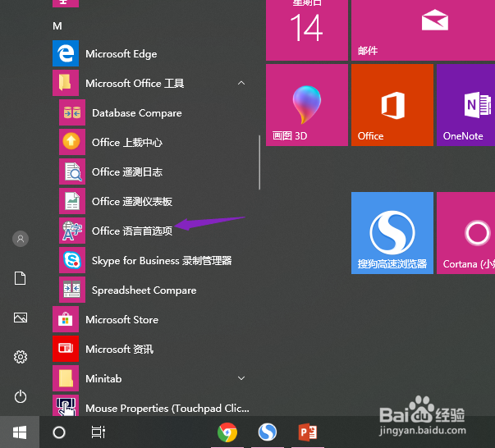
Task: Select Office 上载中心 text entry
Action: point(127,143)
